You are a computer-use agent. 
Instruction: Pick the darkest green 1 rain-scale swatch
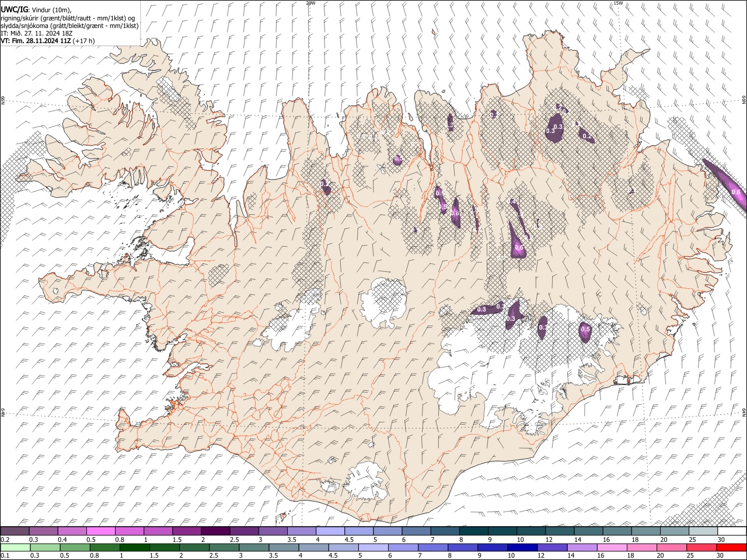tap(134, 547)
